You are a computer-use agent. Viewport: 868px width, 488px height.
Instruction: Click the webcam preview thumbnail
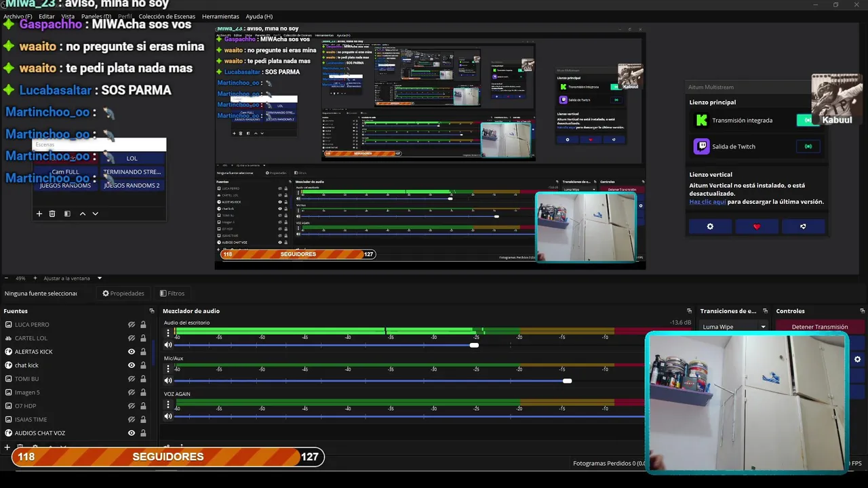tap(747, 402)
